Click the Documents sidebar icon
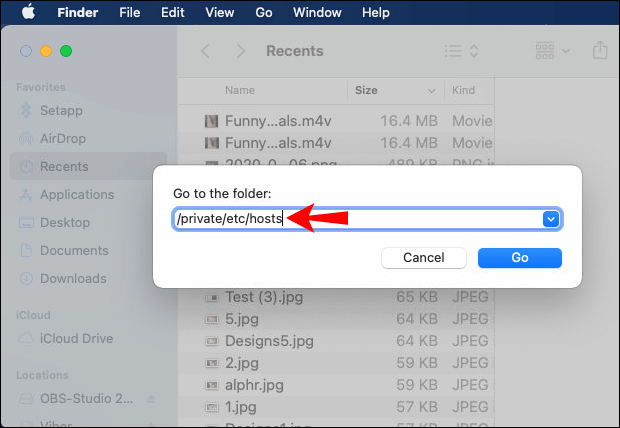620x428 pixels. (x=26, y=250)
